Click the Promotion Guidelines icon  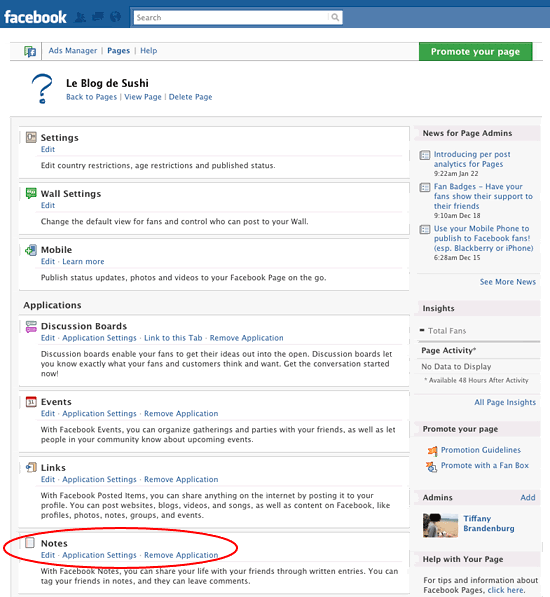coord(432,451)
